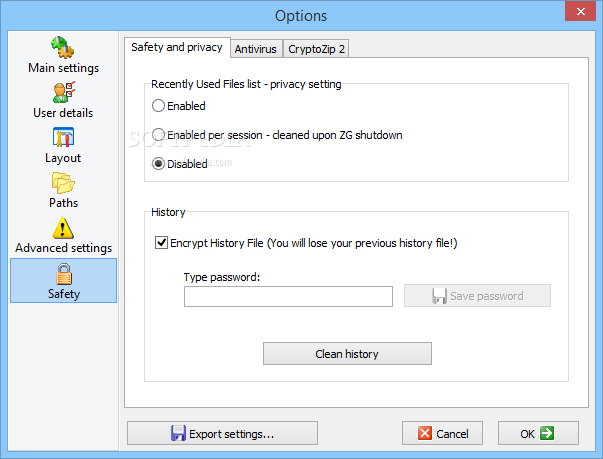Open Main settings gear icon
This screenshot has width=603, height=459.
(x=63, y=47)
